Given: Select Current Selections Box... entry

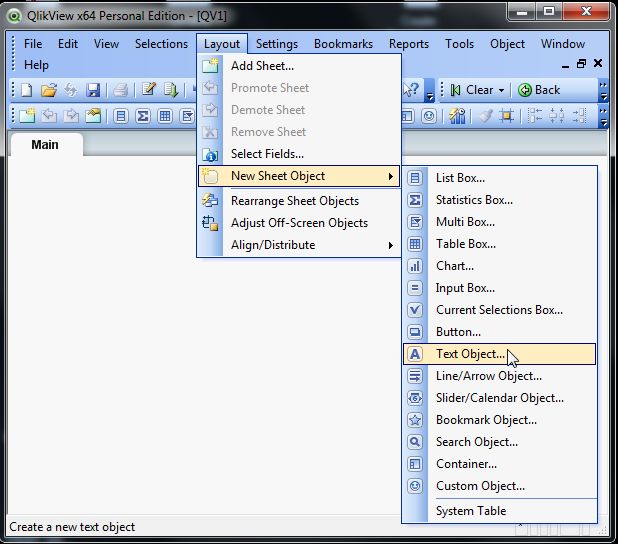Looking at the screenshot, I should (x=499, y=310).
